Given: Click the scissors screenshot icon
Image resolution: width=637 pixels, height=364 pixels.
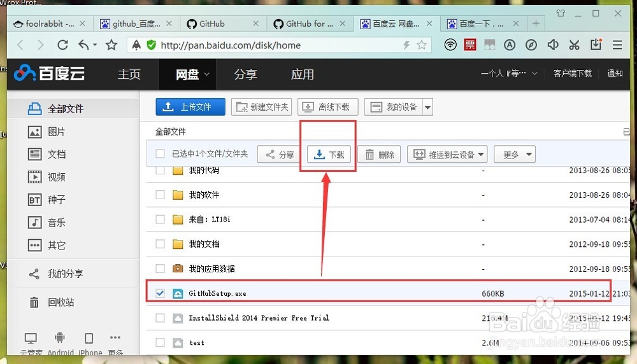Looking at the screenshot, I should (574, 45).
